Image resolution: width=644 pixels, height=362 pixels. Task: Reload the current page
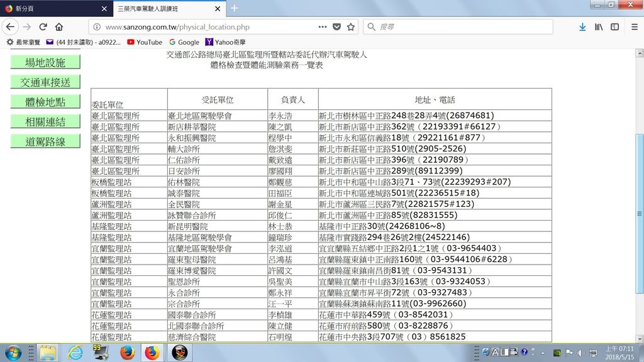43,26
